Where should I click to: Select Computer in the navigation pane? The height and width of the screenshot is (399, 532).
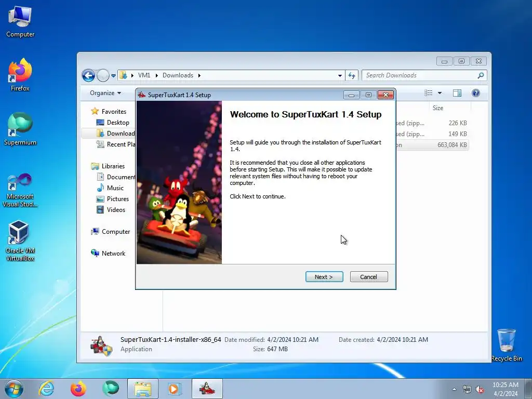(x=111, y=231)
